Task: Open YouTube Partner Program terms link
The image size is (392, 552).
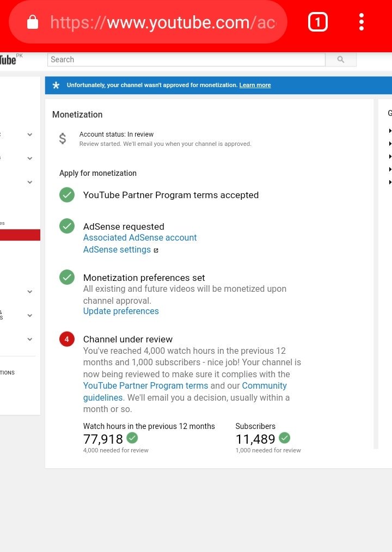Action: coord(145,386)
